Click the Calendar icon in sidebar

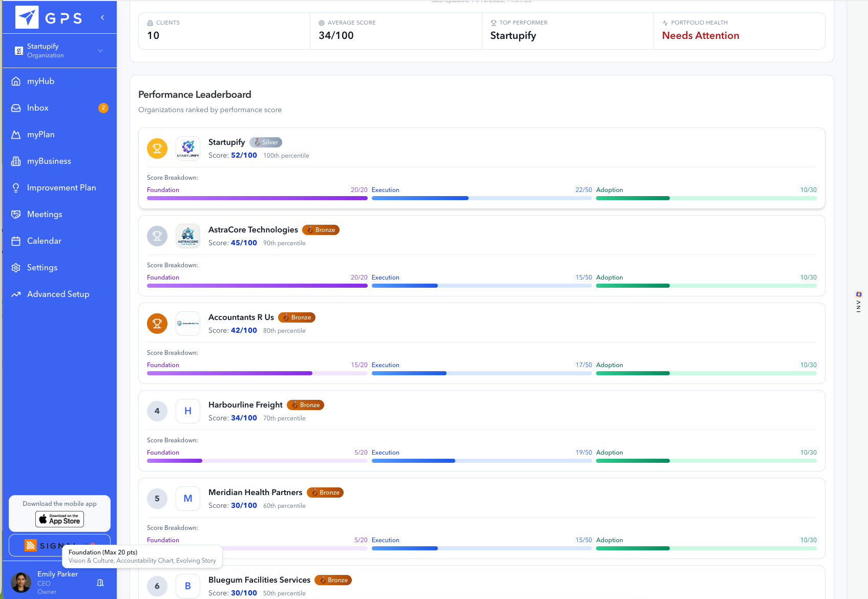16,241
